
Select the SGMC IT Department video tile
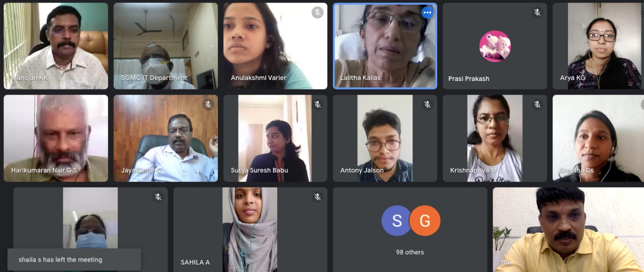click(166, 46)
